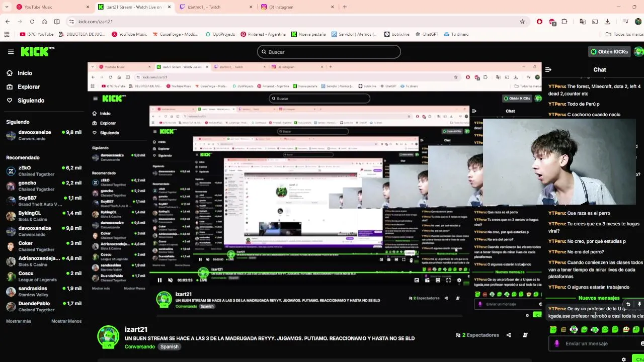Collapse the chat panel with the arrow icon
This screenshot has height=362, width=644.
point(548,69)
